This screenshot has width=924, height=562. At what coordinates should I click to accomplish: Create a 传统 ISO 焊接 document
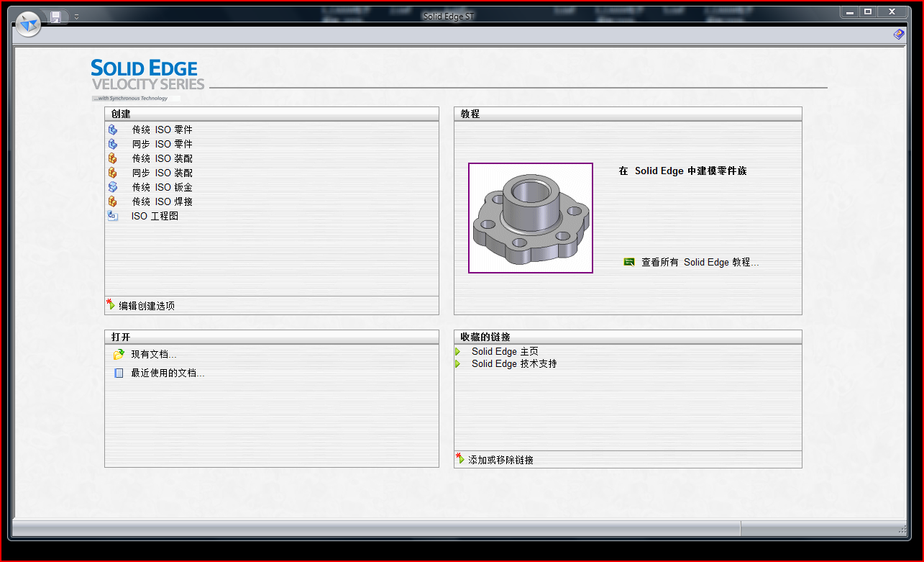tap(163, 201)
